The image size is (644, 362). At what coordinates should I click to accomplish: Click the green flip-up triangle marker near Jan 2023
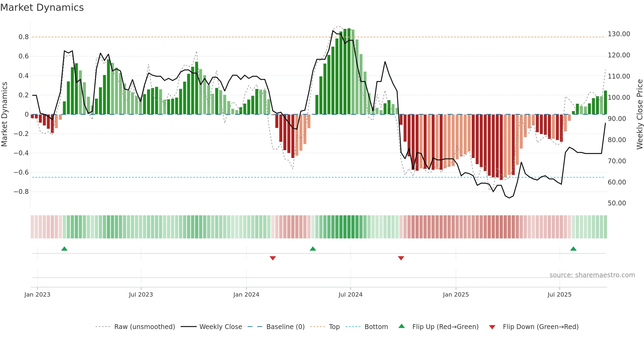tap(64, 249)
